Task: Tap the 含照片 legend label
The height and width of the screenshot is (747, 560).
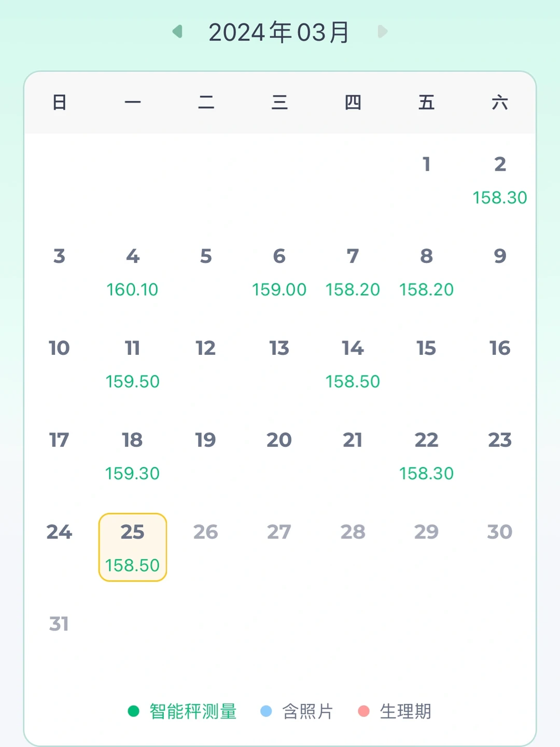Action: pyautogui.click(x=307, y=711)
